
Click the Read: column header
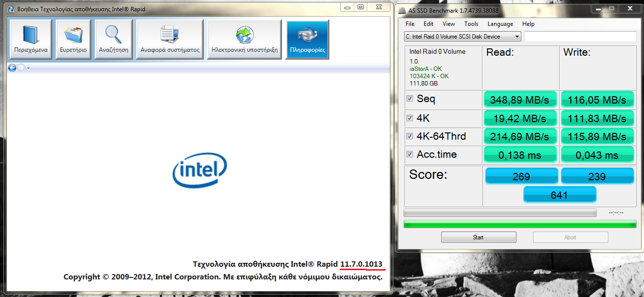[500, 52]
